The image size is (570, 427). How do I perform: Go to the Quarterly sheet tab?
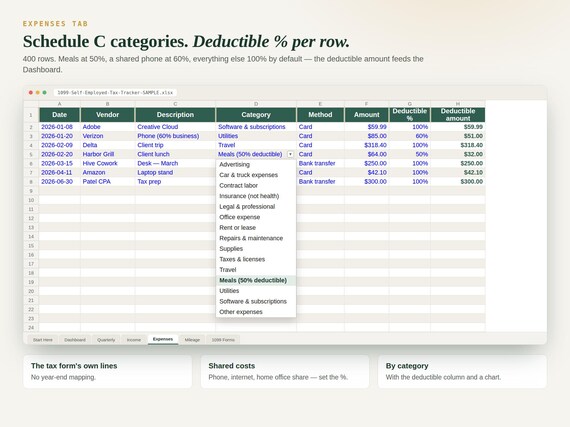pos(106,340)
